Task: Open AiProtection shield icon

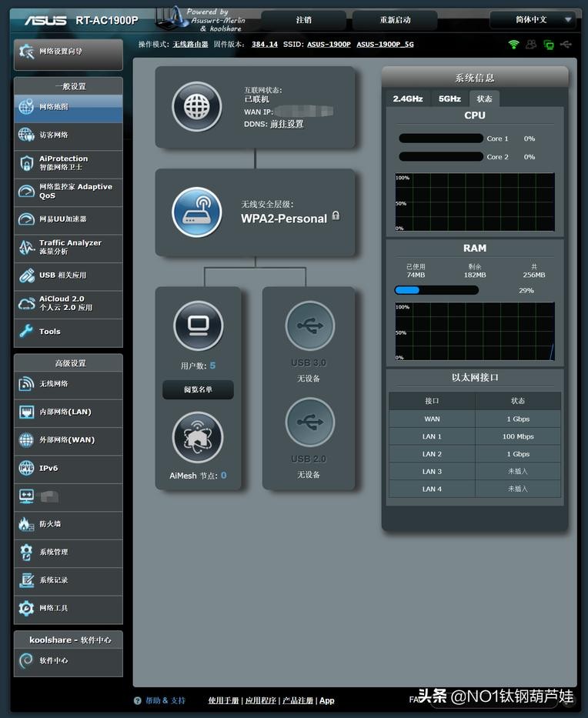Action: tap(26, 163)
